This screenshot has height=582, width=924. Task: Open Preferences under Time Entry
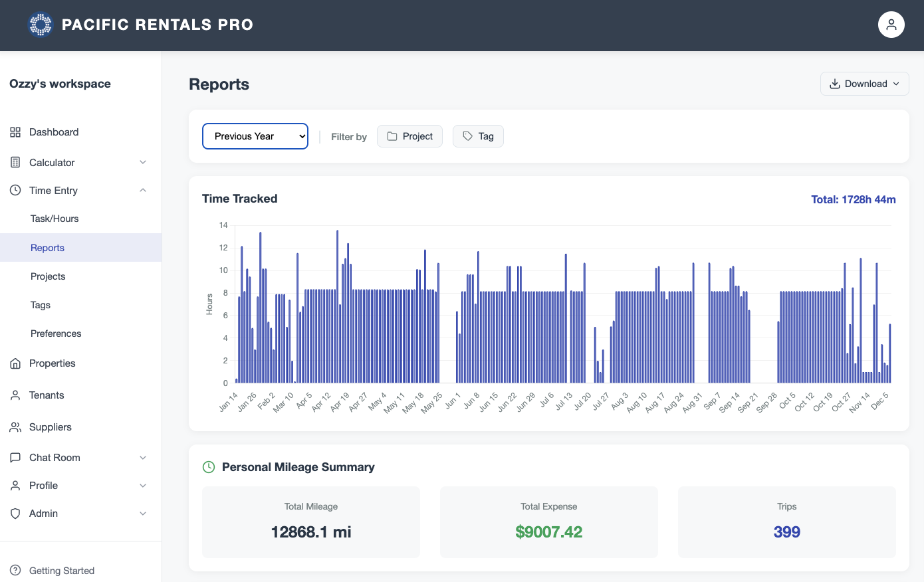56,334
